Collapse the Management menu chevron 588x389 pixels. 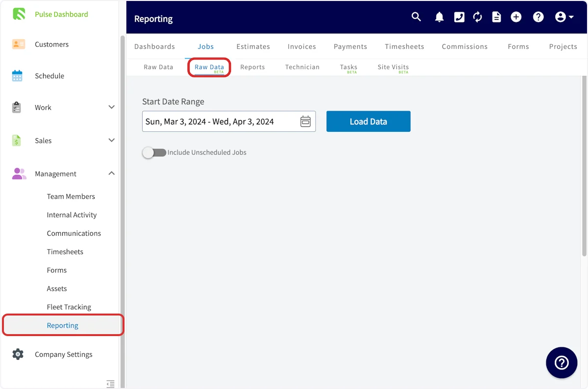click(112, 173)
